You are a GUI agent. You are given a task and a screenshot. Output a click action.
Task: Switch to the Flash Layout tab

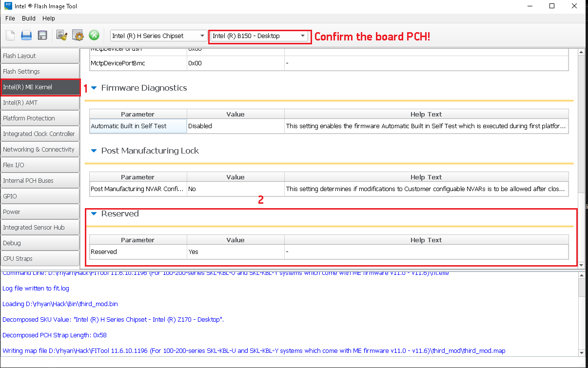click(40, 56)
